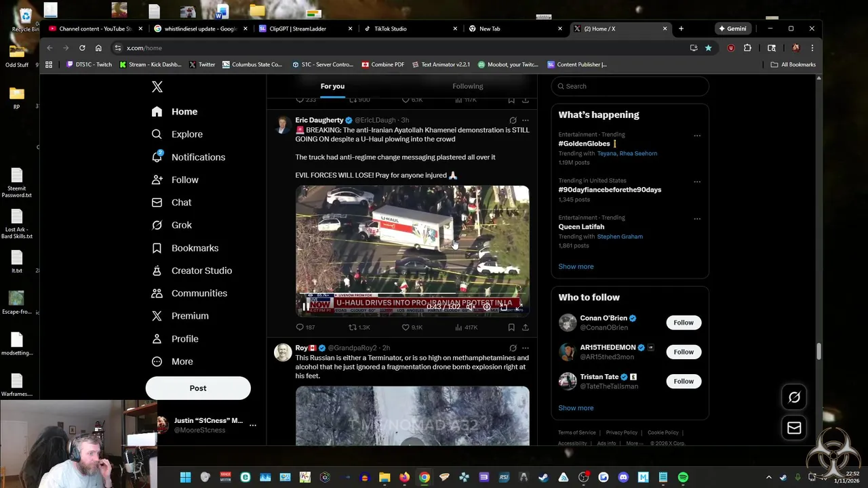Open Explore in the X sidebar

[x=178, y=134]
